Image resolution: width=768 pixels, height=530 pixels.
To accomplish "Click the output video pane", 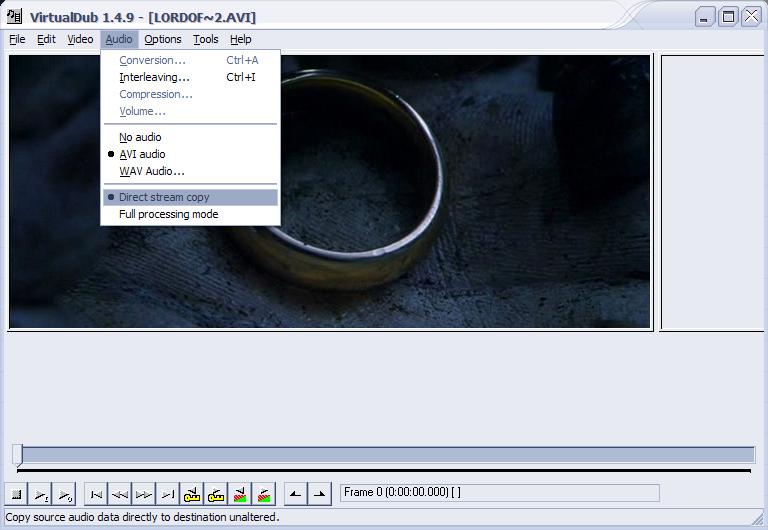I will click(714, 193).
